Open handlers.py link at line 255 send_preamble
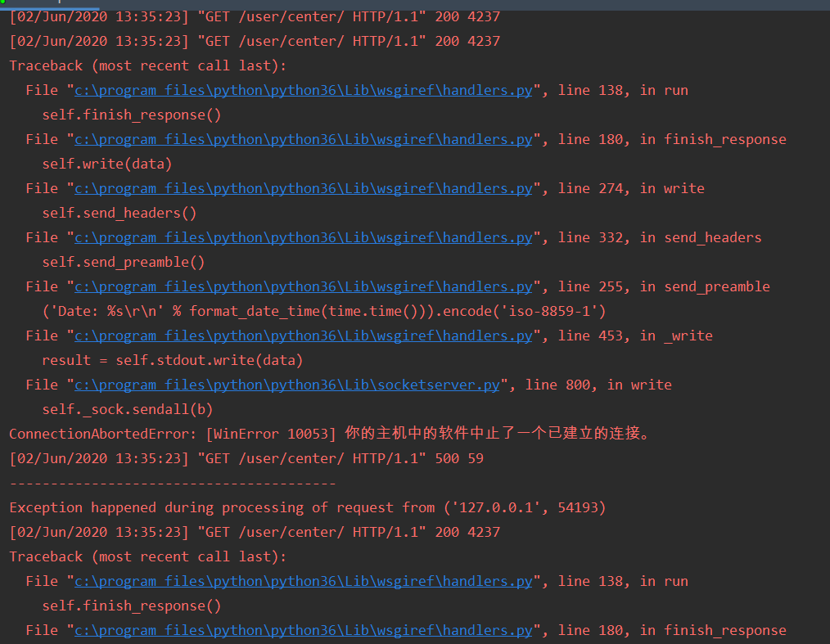 coord(303,286)
